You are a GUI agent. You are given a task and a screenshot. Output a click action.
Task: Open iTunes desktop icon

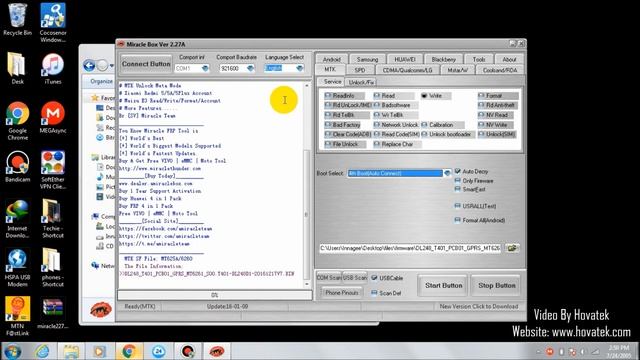[x=53, y=69]
